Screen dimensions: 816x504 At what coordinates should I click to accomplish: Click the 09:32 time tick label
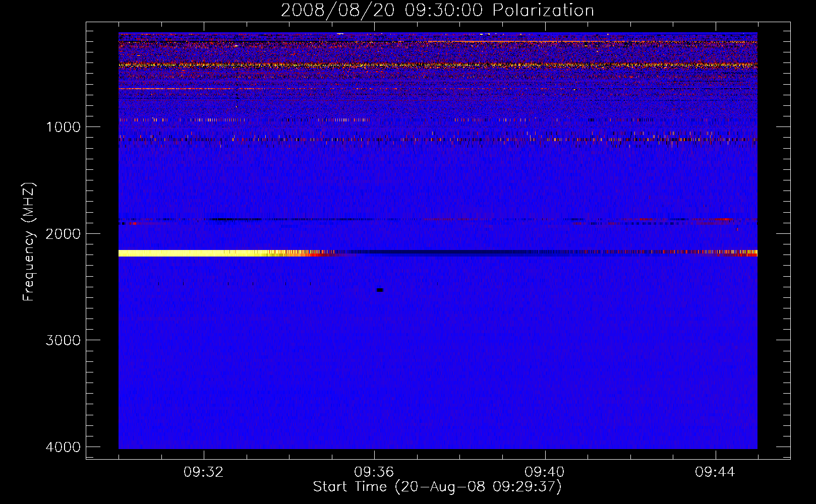pyautogui.click(x=204, y=472)
